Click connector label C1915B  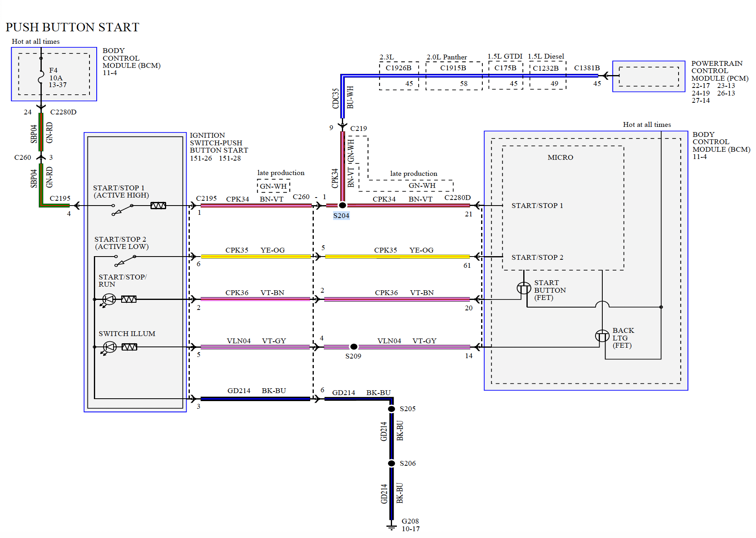[453, 68]
